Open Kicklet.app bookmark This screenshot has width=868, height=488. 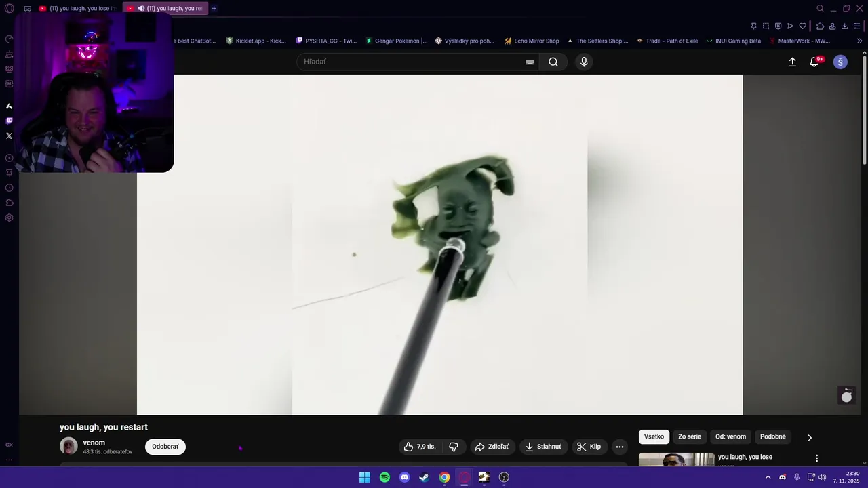(x=256, y=41)
